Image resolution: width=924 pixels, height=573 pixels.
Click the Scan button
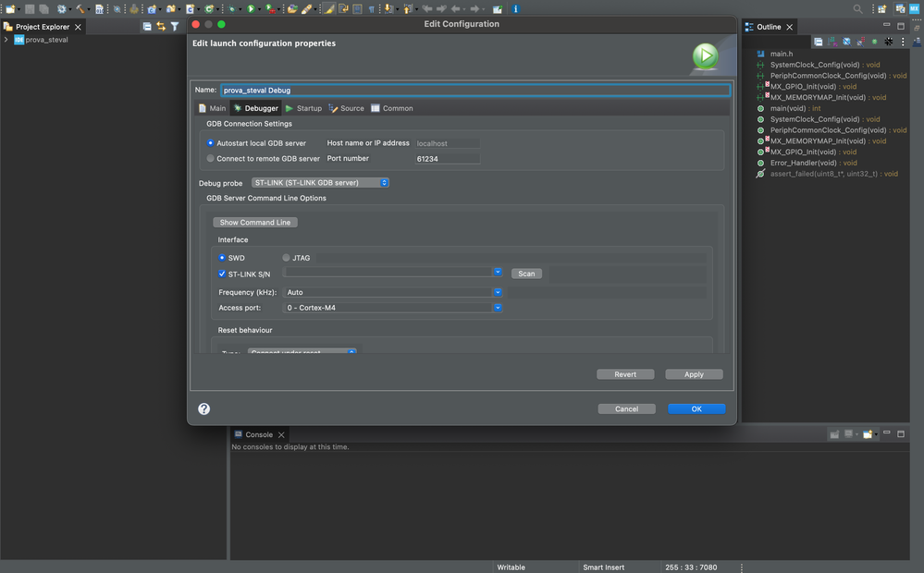526,274
